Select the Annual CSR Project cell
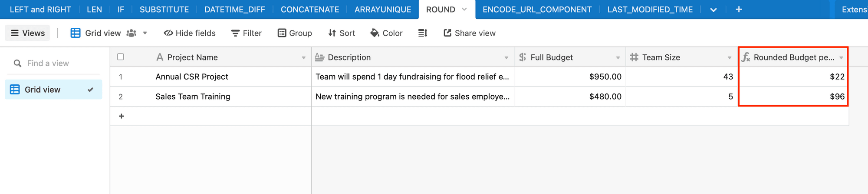This screenshot has height=194, width=868. pos(192,77)
